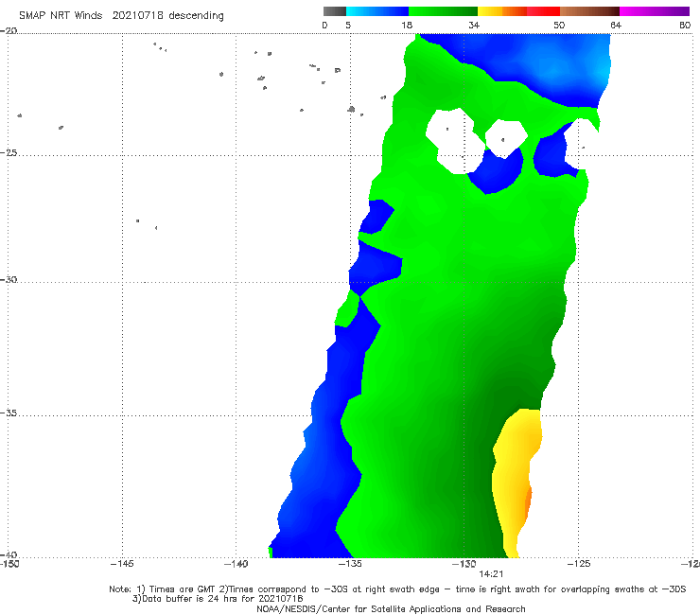The height and width of the screenshot is (615, 700).
Task: Click the title 'SMAP NRT Winds 20210718 descending'
Action: [x=121, y=16]
